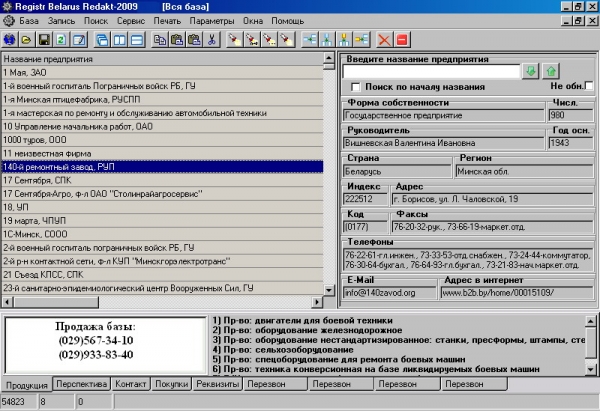The image size is (600, 411).
Task: Switch to the Покупки tab
Action: 172,384
